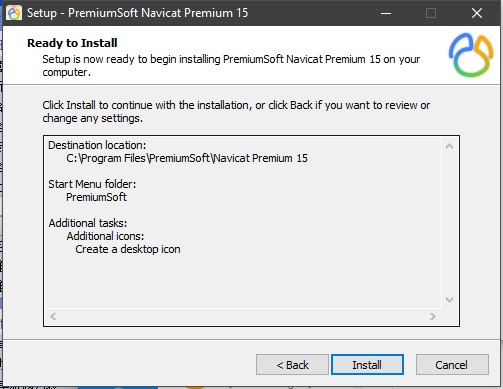Image resolution: width=503 pixels, height=389 pixels.
Task: Click the 'Ready to Install' heading
Action: [x=72, y=43]
